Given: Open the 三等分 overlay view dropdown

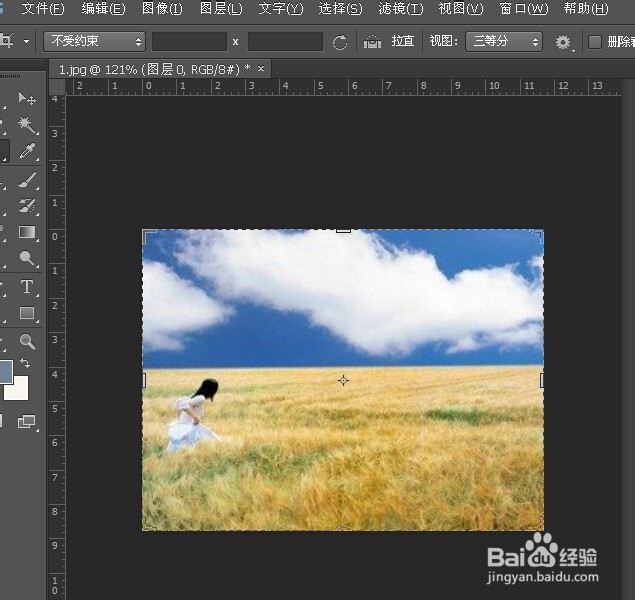Looking at the screenshot, I should (504, 41).
